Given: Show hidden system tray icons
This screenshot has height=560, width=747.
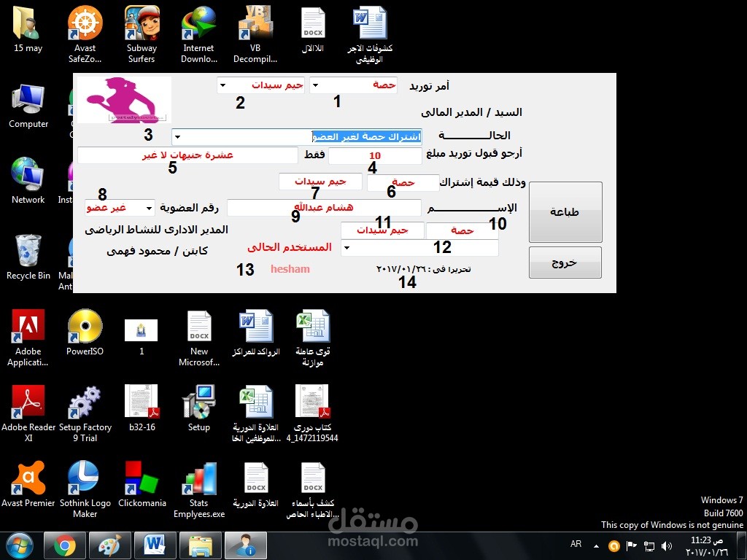Looking at the screenshot, I should 597,545.
